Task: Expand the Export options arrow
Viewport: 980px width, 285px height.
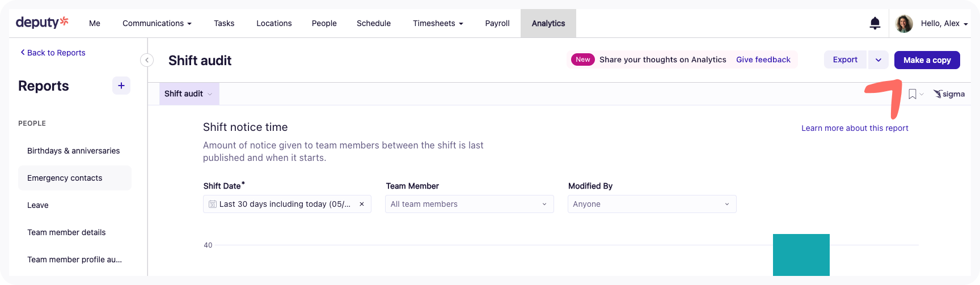Action: (x=878, y=60)
